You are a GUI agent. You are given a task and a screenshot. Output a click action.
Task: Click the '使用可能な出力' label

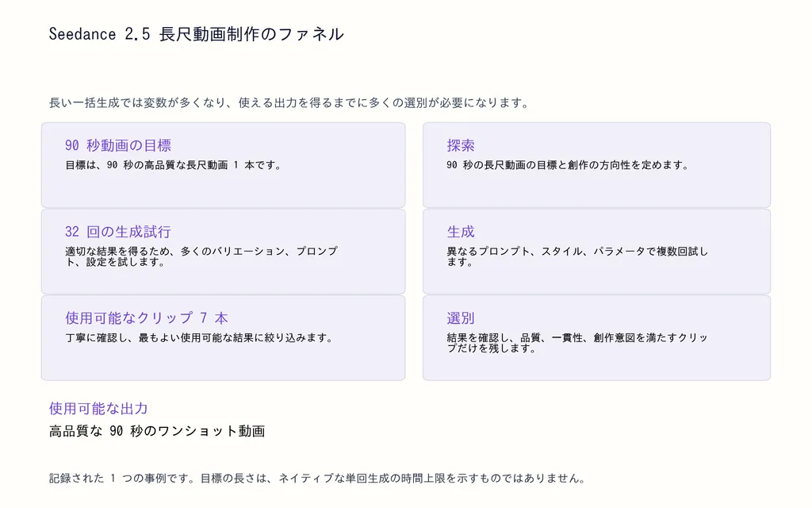[x=98, y=409]
